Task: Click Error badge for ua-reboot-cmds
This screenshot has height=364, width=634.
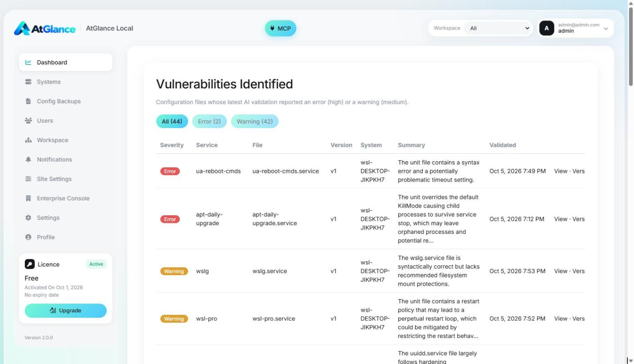Action: click(170, 172)
